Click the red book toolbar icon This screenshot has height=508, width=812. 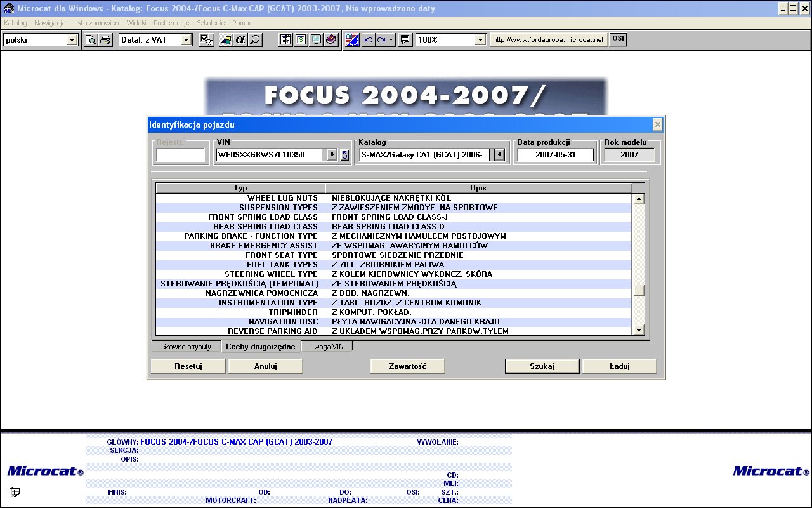pos(331,39)
